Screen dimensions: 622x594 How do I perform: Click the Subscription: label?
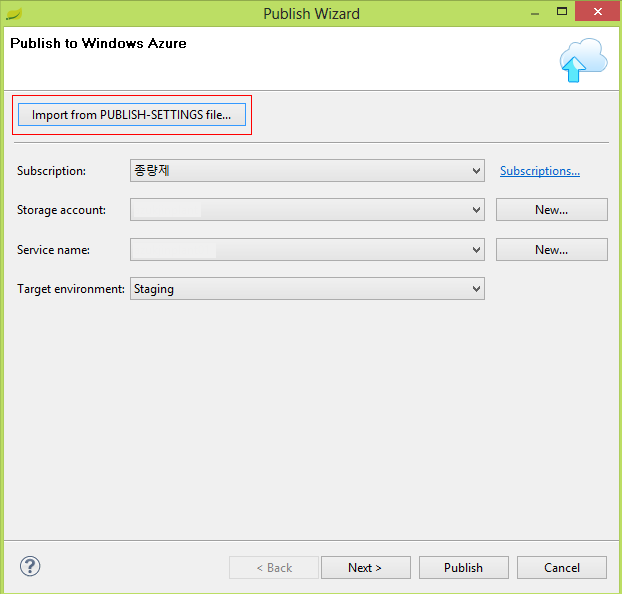coord(52,171)
